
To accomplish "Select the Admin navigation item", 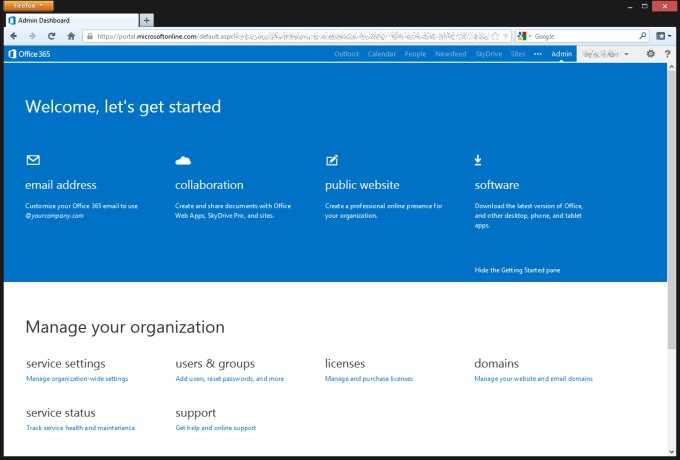I will [562, 54].
